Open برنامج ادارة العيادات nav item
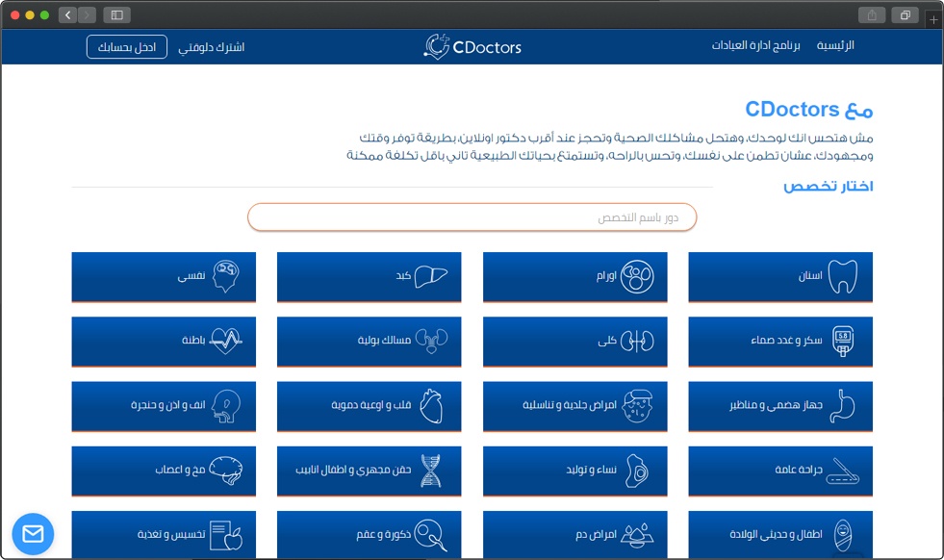 (x=756, y=46)
